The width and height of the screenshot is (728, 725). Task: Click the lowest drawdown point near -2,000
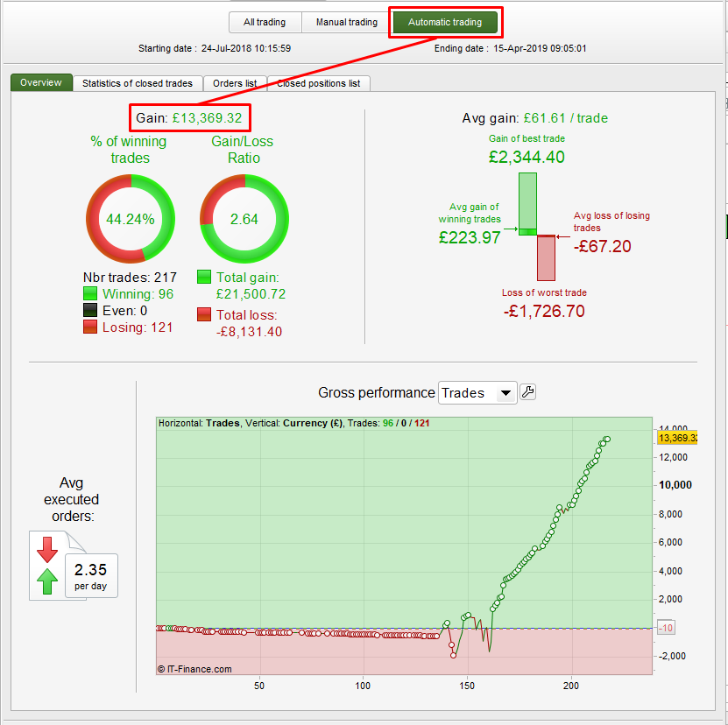454,655
